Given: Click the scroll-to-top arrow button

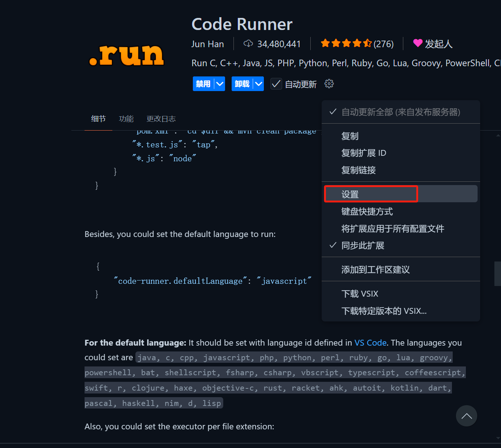Looking at the screenshot, I should (x=467, y=416).
